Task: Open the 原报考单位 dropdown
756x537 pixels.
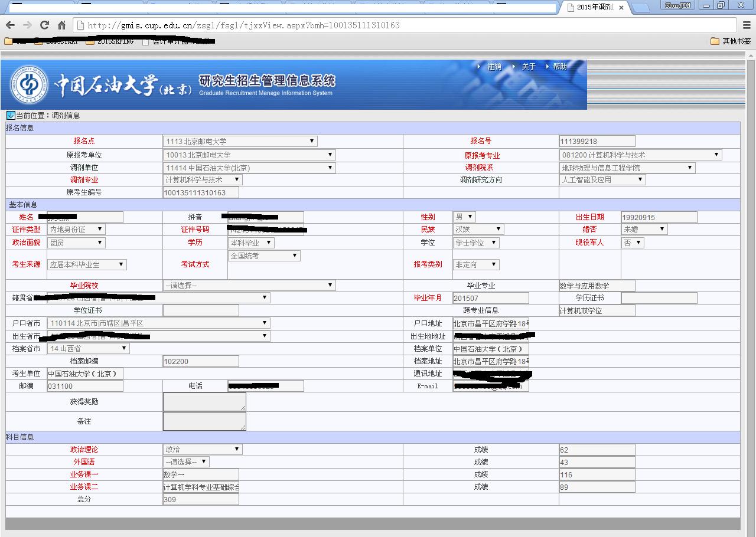Action: click(x=249, y=155)
